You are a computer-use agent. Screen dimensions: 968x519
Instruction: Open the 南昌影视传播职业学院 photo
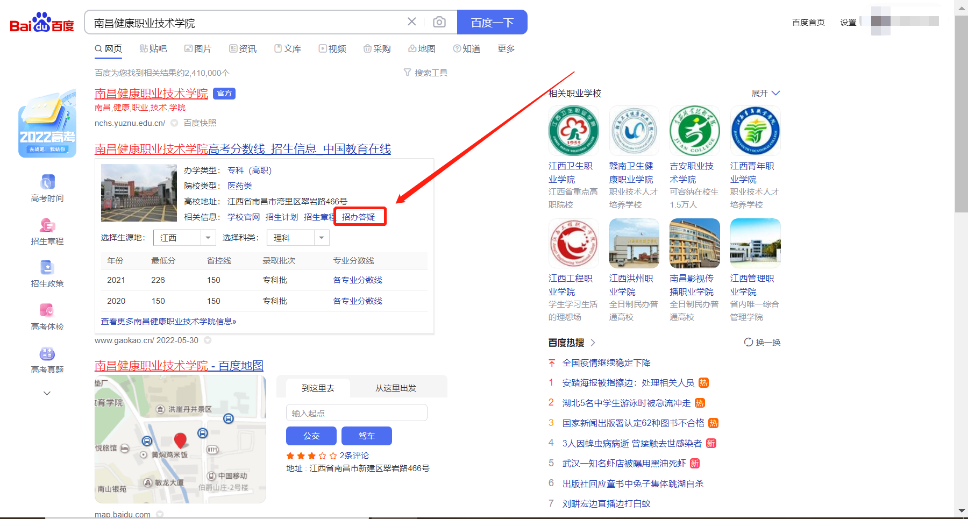click(x=695, y=243)
